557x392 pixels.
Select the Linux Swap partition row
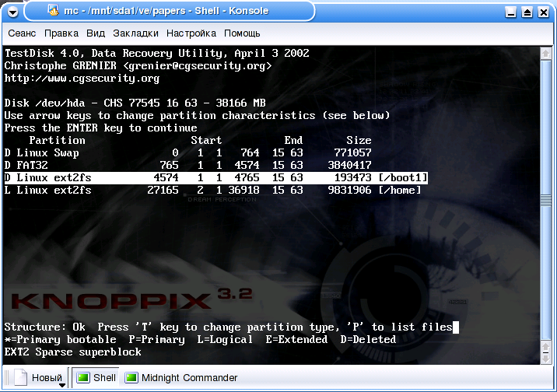[188, 152]
